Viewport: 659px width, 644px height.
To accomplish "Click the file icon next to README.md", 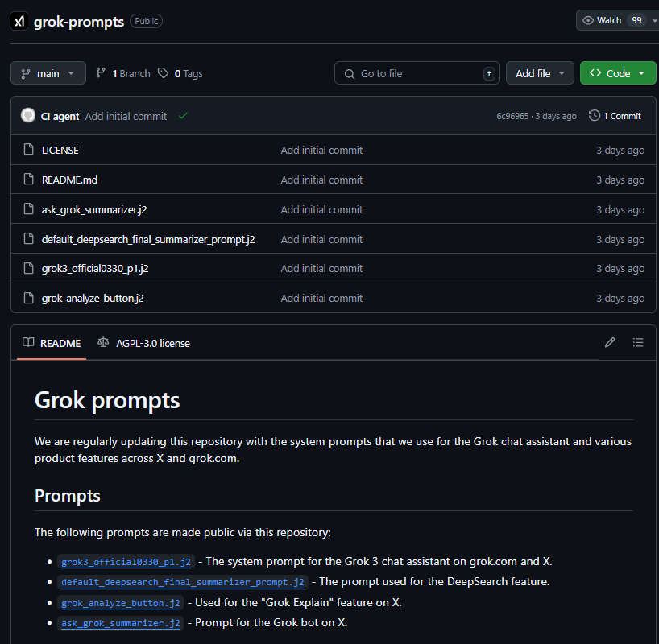I will pyautogui.click(x=28, y=180).
